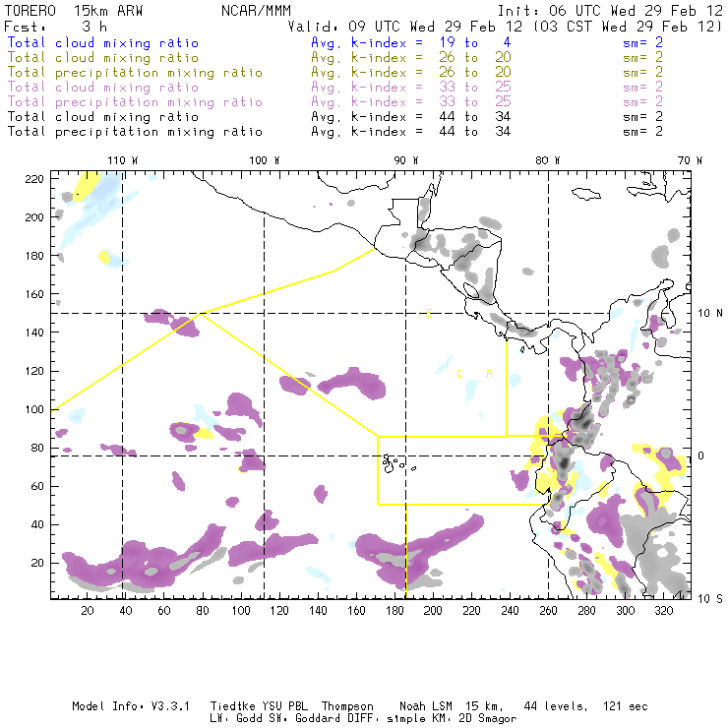Click the "Model Info: V3.3.1" text
The width and height of the screenshot is (728, 728).
[131, 706]
